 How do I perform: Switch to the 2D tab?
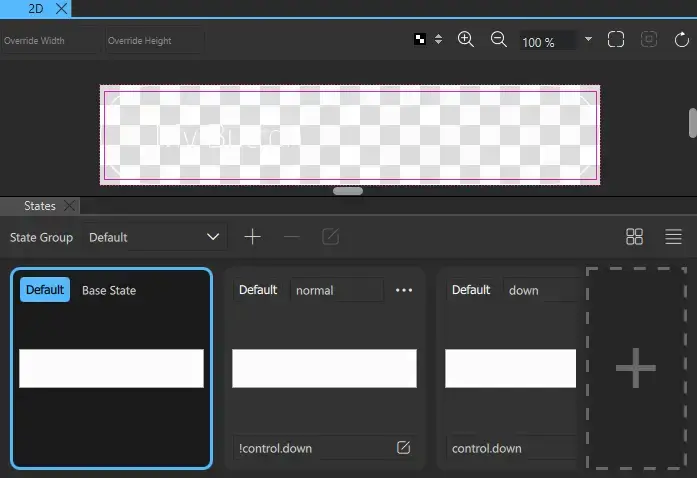(x=36, y=8)
